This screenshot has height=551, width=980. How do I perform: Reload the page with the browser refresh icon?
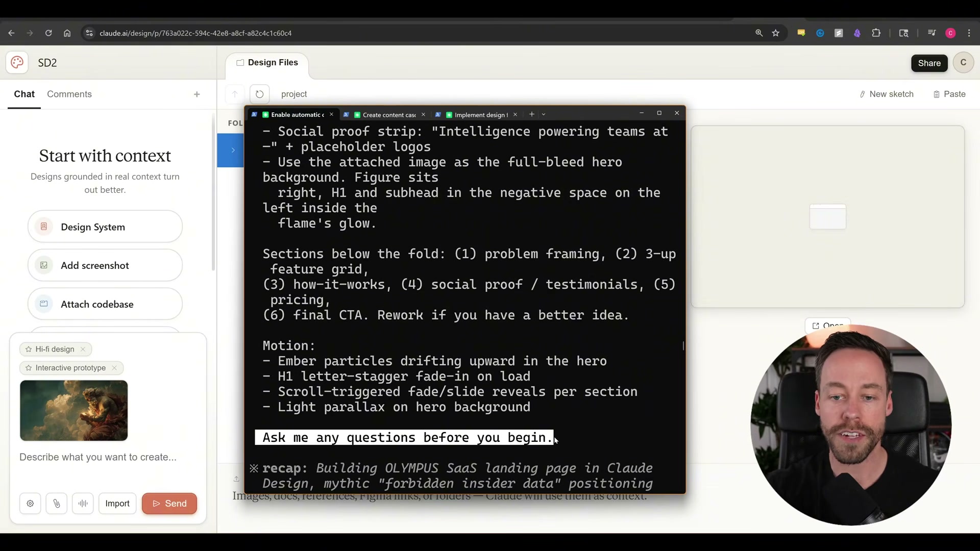pyautogui.click(x=48, y=33)
